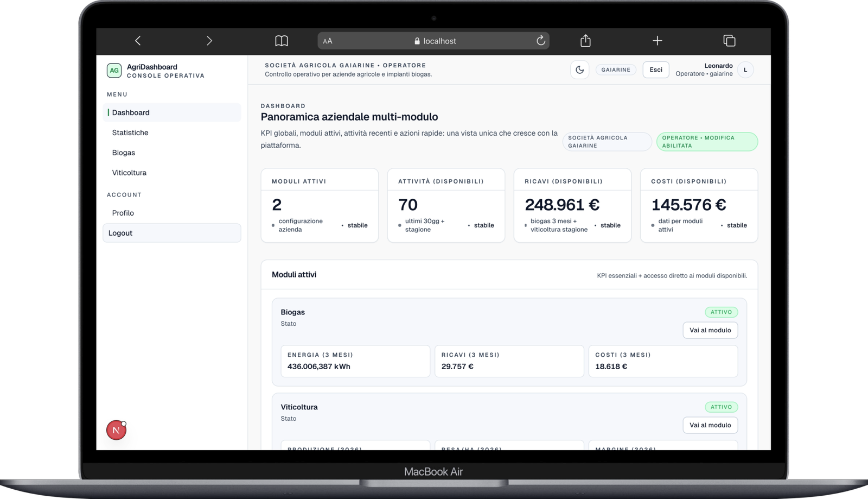Click the Safari back arrow
Screen dimensions: 868x499
click(x=138, y=41)
